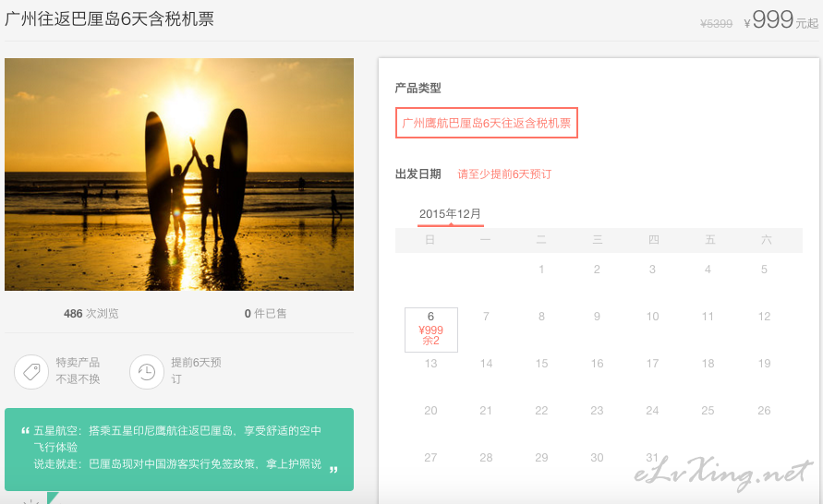
Task: Click calendar date 20
Action: [x=431, y=411]
